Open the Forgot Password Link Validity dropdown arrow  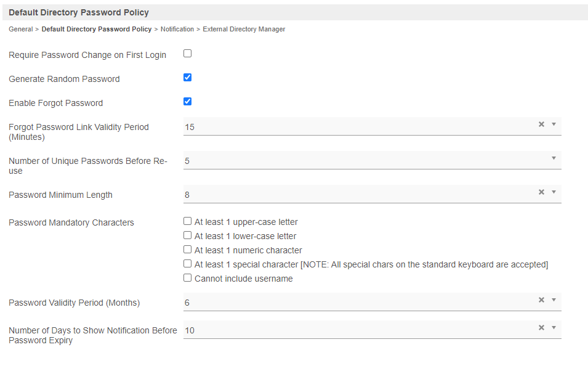point(554,124)
